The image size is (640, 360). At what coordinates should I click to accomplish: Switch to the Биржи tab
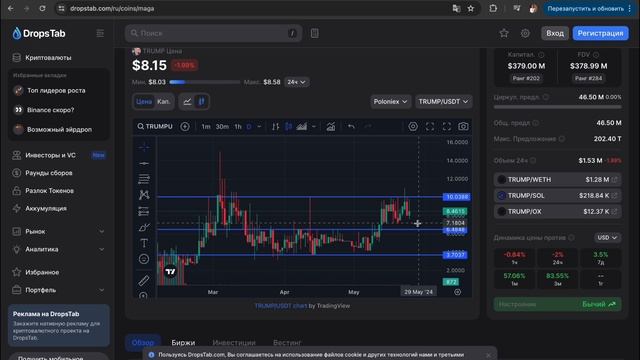point(183,342)
